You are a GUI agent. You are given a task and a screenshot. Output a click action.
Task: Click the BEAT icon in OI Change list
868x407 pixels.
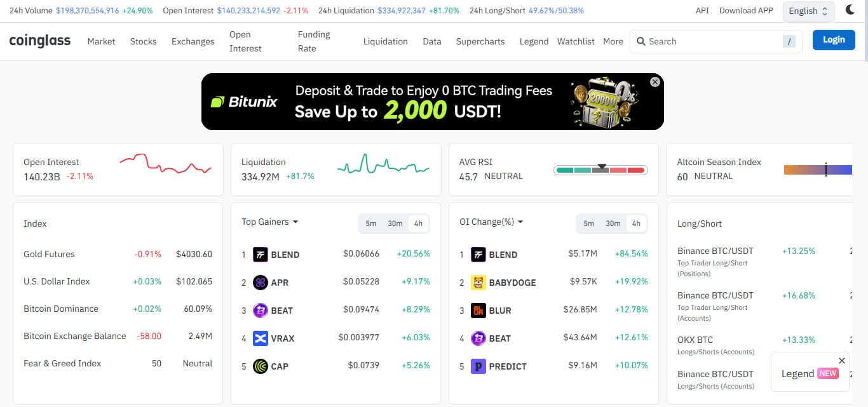[x=478, y=338]
